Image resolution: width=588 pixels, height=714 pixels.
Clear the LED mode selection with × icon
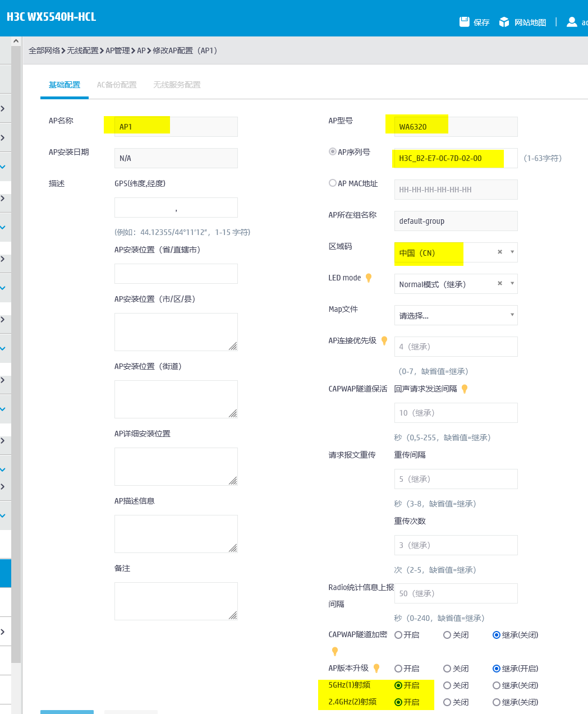tap(500, 284)
